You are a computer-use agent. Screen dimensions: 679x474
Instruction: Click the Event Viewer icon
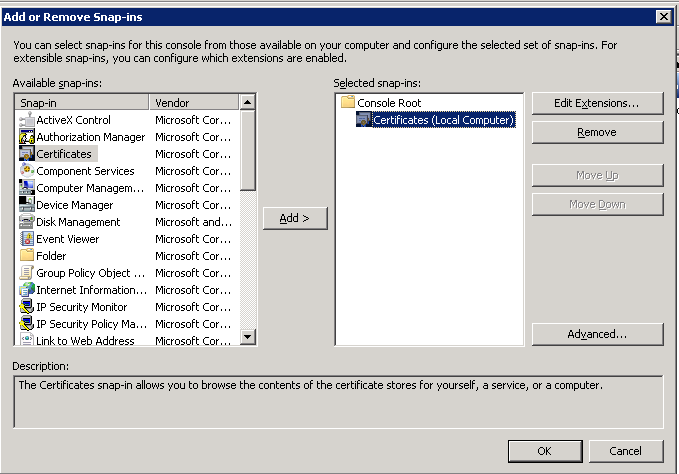[27, 239]
